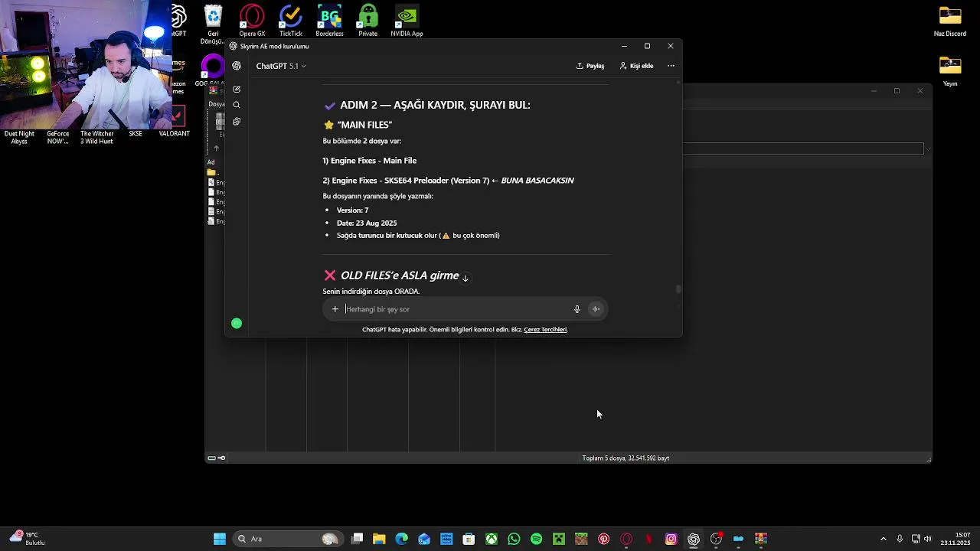
Task: Open new chat via sidebar compose icon
Action: click(x=237, y=90)
